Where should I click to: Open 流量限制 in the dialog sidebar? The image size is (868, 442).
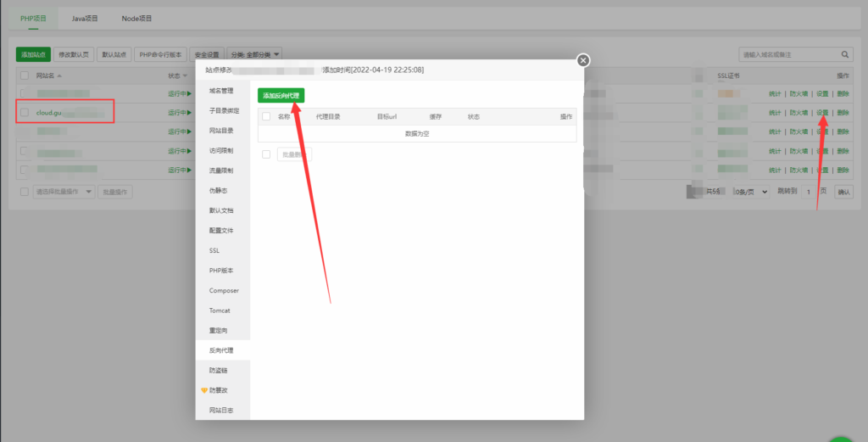coord(223,171)
